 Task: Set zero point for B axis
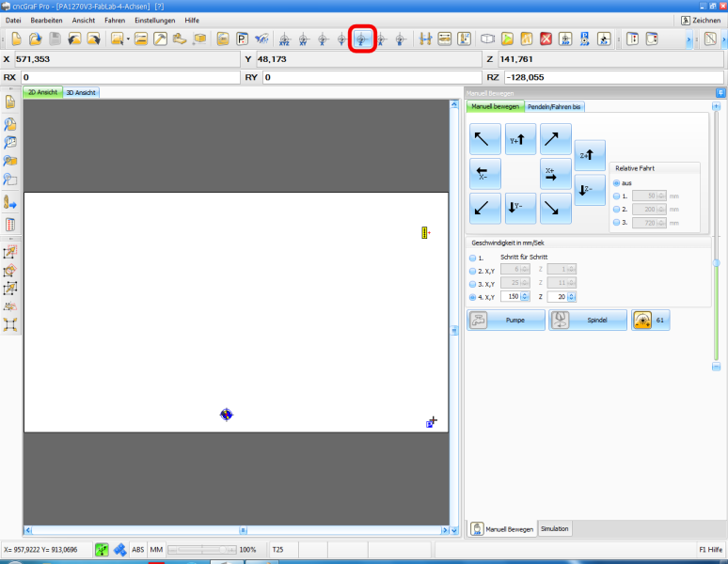coord(401,39)
